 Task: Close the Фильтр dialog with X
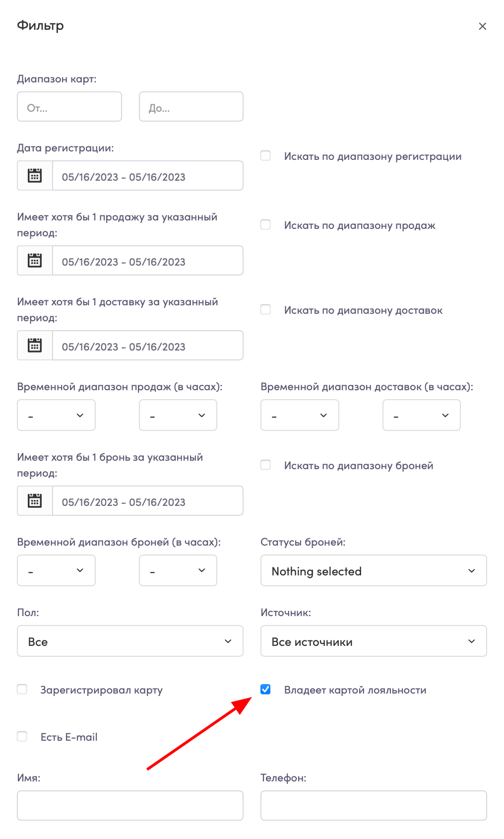tap(482, 26)
